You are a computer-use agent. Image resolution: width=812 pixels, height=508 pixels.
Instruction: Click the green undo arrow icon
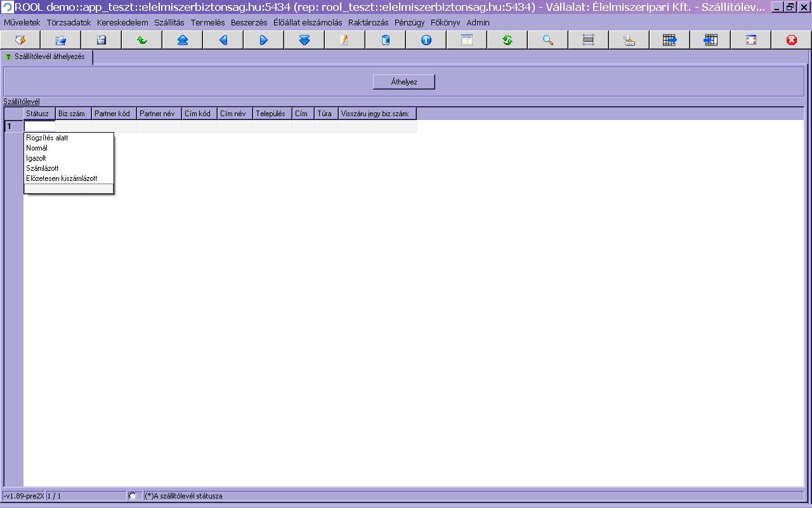[142, 40]
